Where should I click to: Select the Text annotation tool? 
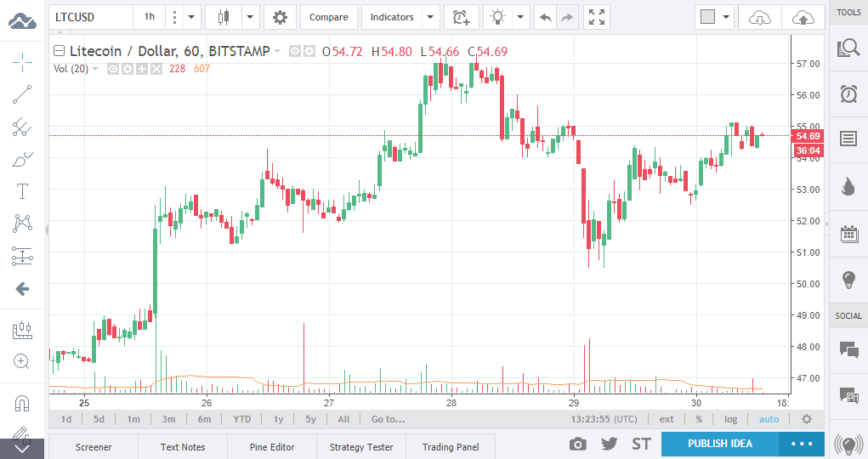click(x=22, y=191)
